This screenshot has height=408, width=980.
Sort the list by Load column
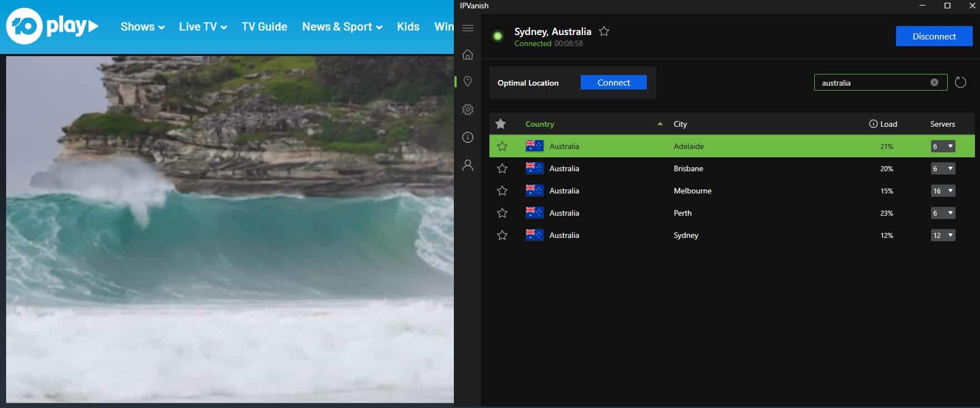pos(889,124)
